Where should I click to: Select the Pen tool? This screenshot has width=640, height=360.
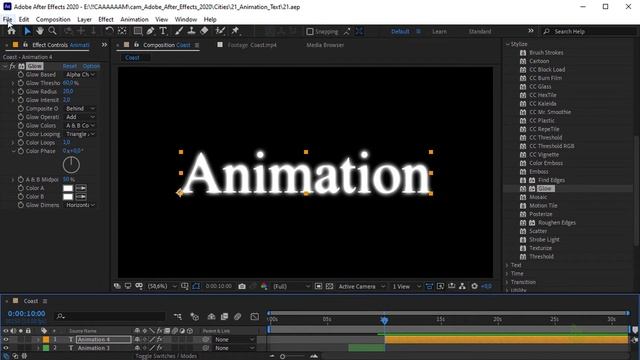coord(150,31)
